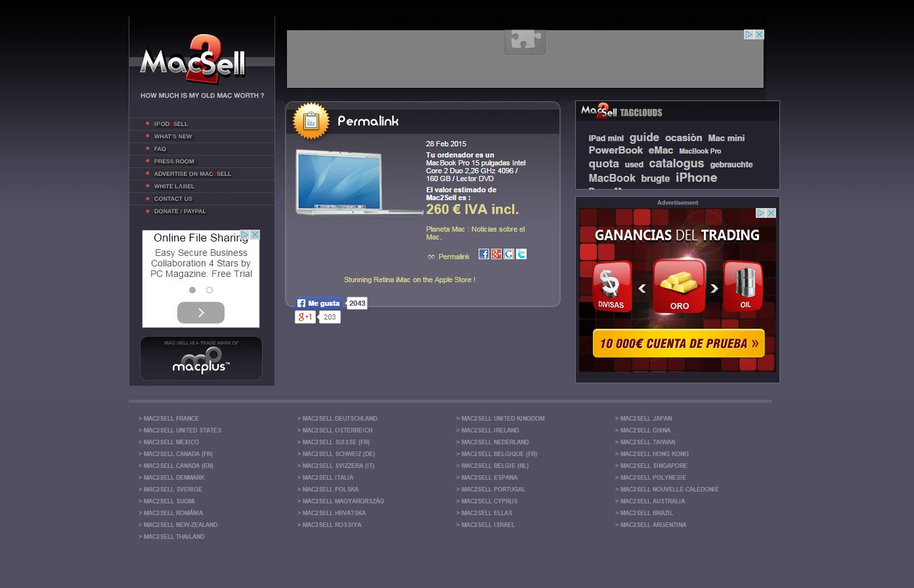Open the Mac2Sell logo home link
This screenshot has height=588, width=914.
[x=193, y=61]
